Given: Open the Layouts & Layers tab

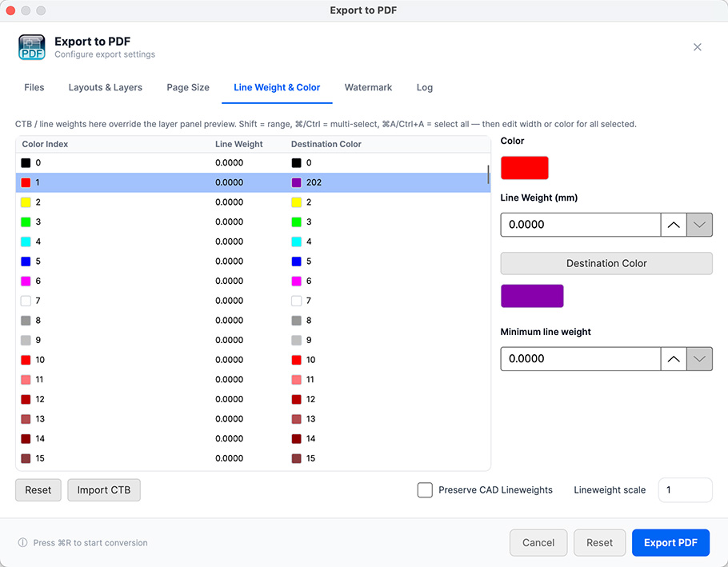Looking at the screenshot, I should coord(106,87).
